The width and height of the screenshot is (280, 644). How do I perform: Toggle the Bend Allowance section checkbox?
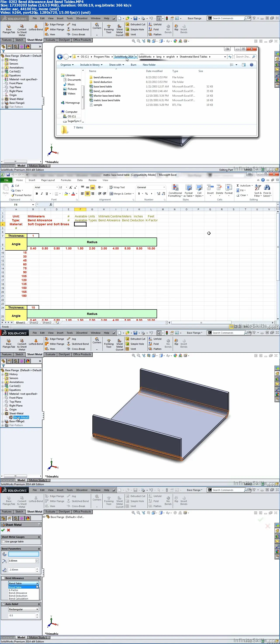3,578
